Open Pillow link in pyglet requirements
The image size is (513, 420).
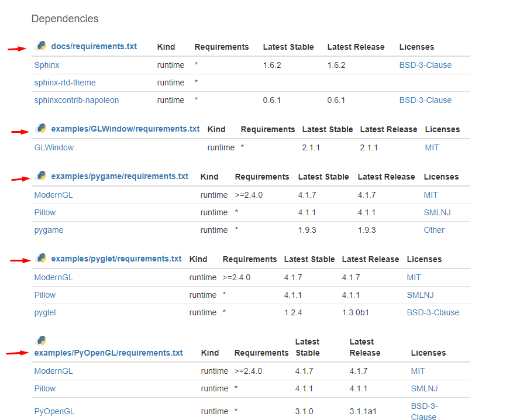pos(45,295)
